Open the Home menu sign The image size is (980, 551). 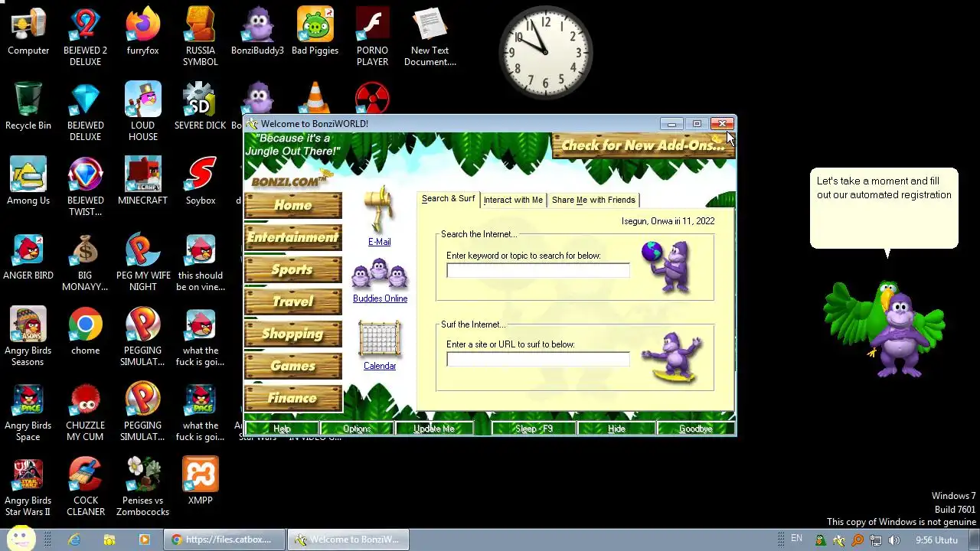click(293, 205)
